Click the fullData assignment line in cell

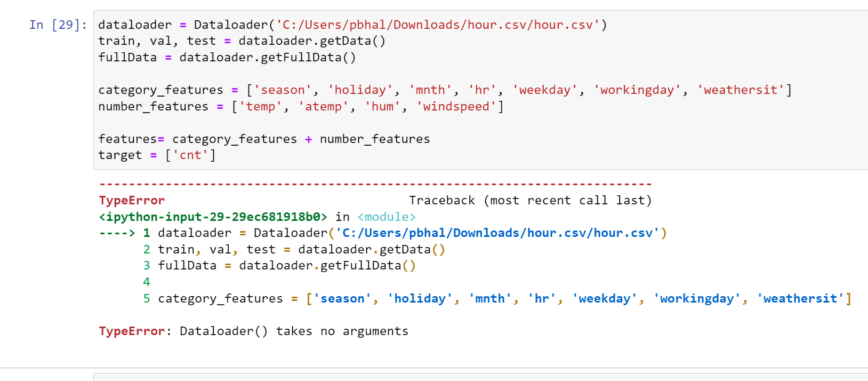[x=227, y=58]
